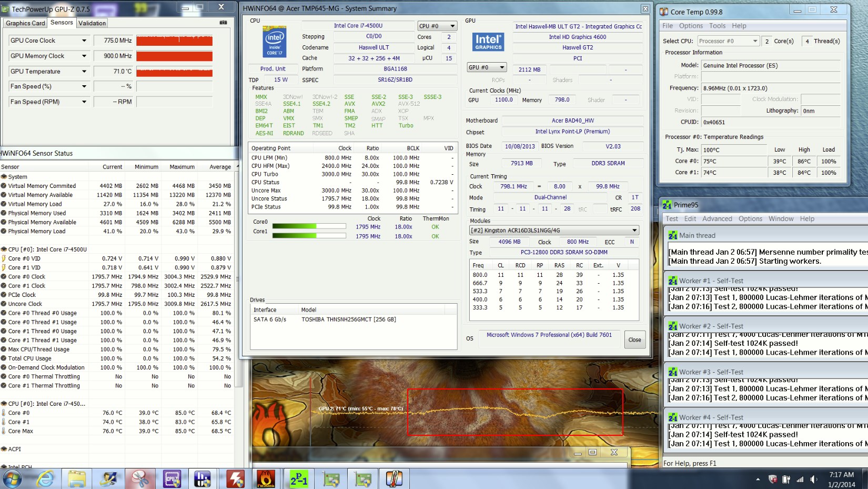
Task: Switch to Snipping Tool taskbar icon
Action: [140, 478]
